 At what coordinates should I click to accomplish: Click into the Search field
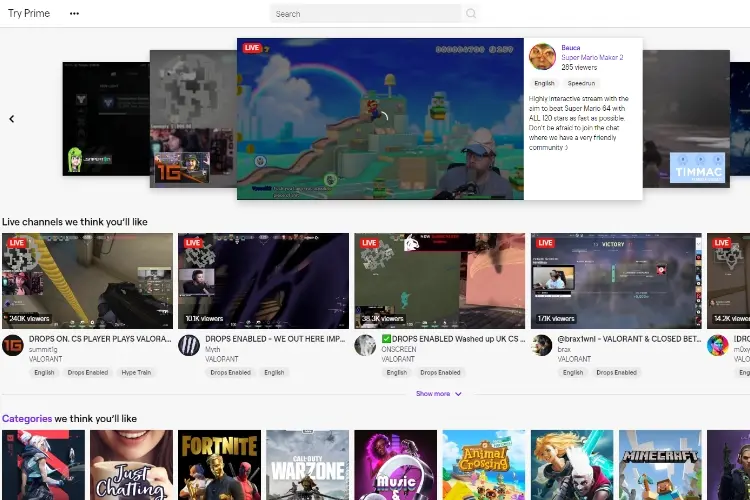[366, 13]
